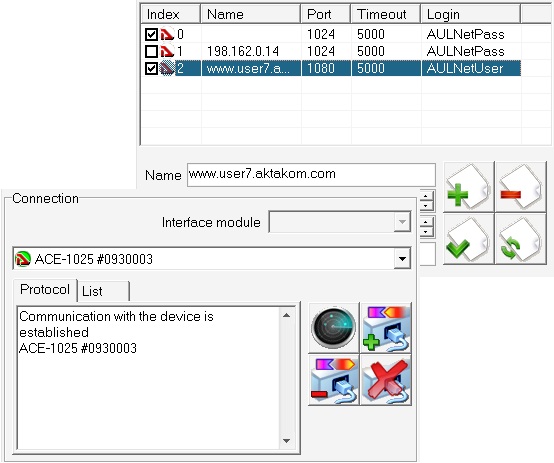Click the connect icon with green plus
The image size is (554, 463).
pyautogui.click(x=386, y=328)
